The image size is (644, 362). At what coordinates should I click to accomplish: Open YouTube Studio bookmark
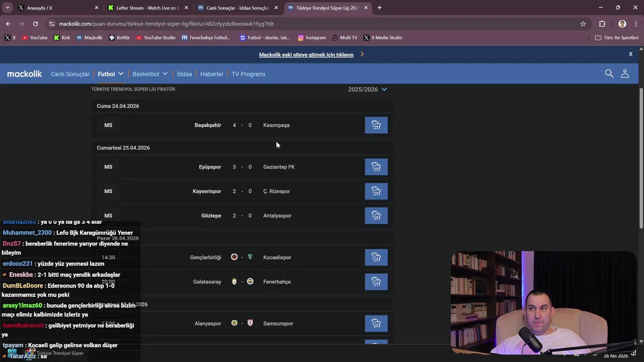click(x=155, y=38)
